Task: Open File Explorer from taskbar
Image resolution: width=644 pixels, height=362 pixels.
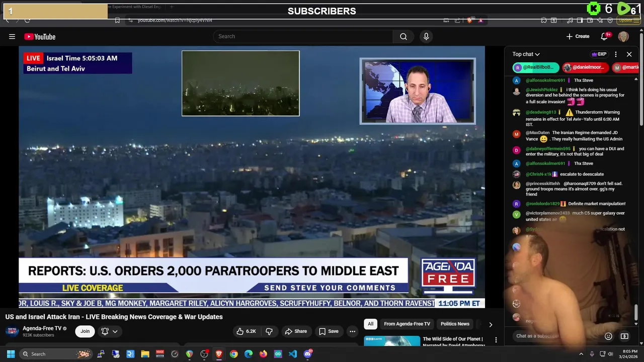Action: 145,354
